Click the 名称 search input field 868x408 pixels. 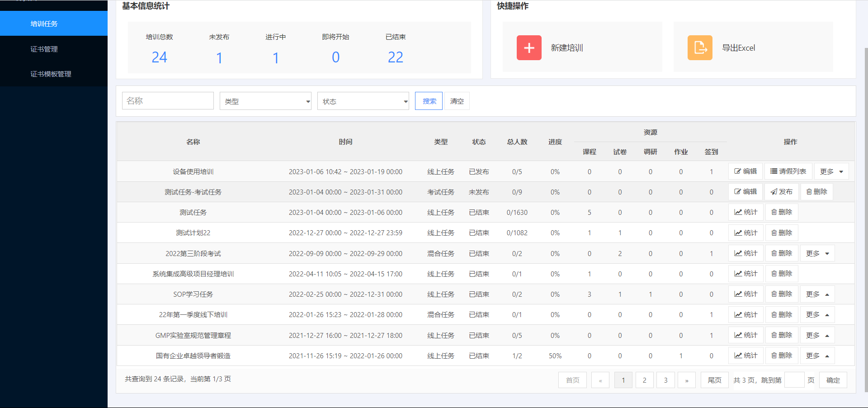pos(168,101)
